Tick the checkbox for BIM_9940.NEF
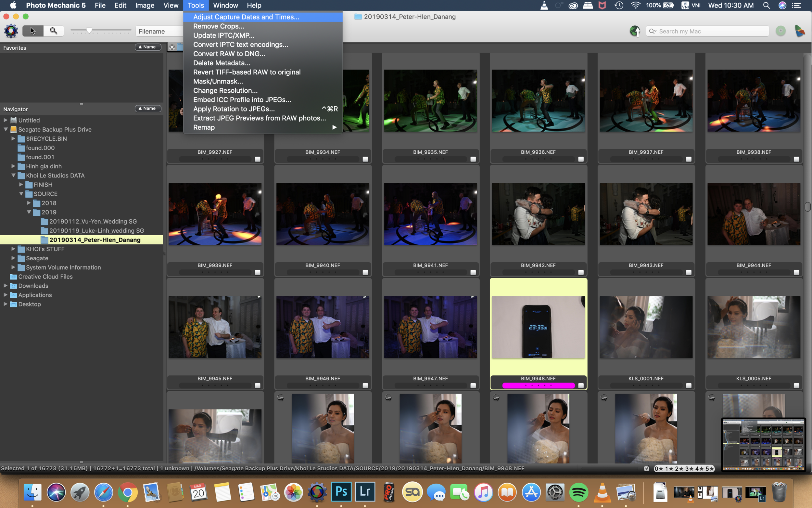 (x=365, y=272)
